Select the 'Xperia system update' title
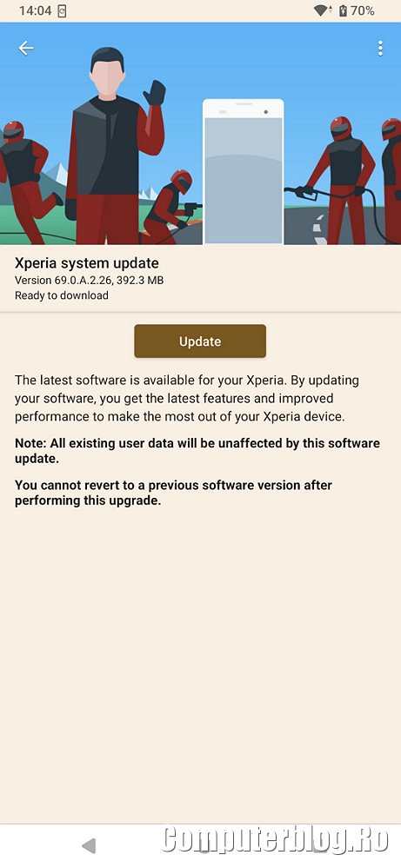 click(86, 262)
